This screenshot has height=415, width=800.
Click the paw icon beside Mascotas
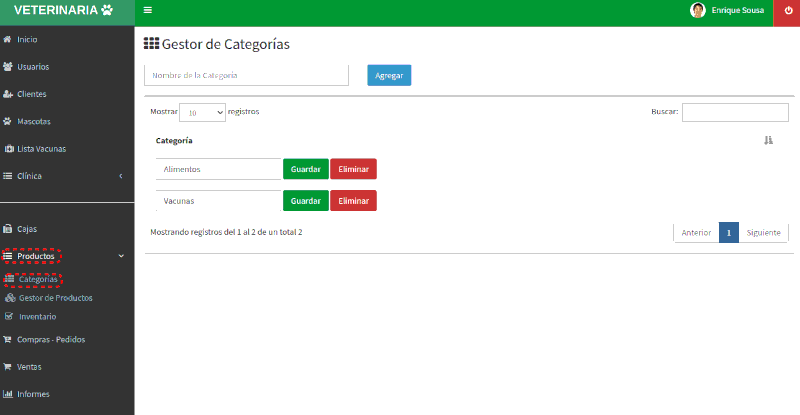pyautogui.click(x=8, y=122)
